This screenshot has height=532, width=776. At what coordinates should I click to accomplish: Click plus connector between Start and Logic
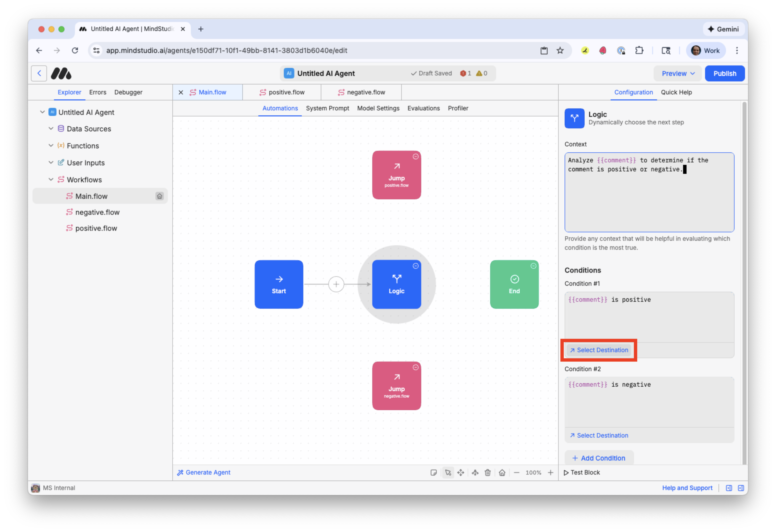(x=336, y=284)
